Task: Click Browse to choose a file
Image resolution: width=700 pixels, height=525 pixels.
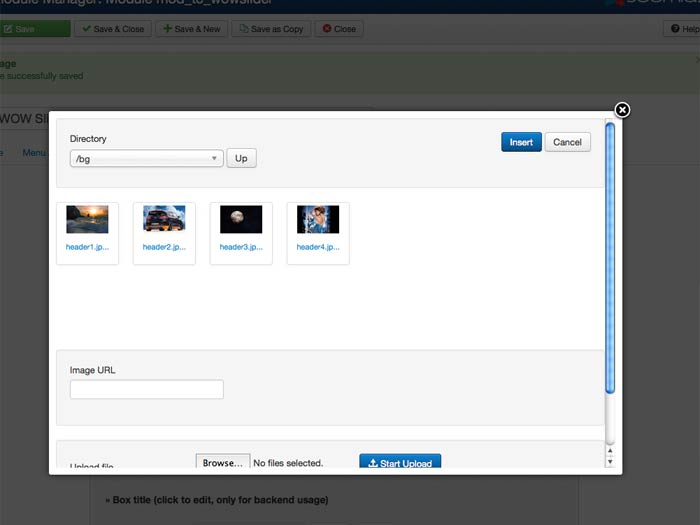Action: pos(222,463)
